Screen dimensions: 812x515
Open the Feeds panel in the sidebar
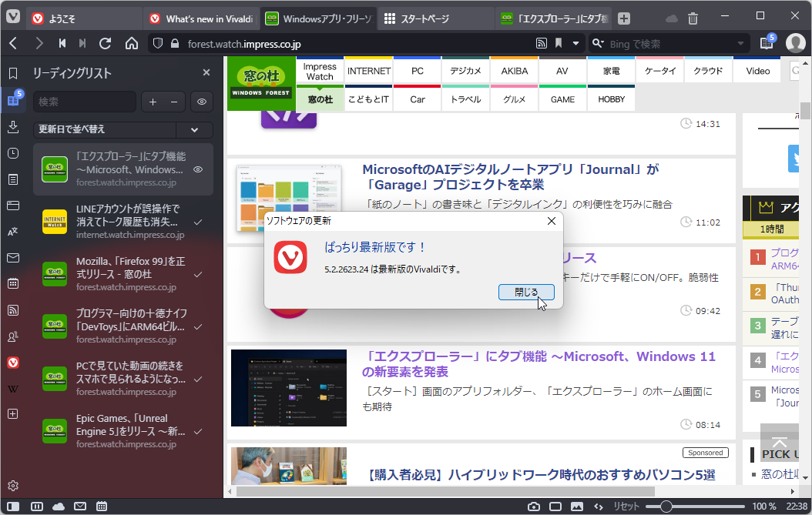tap(12, 310)
